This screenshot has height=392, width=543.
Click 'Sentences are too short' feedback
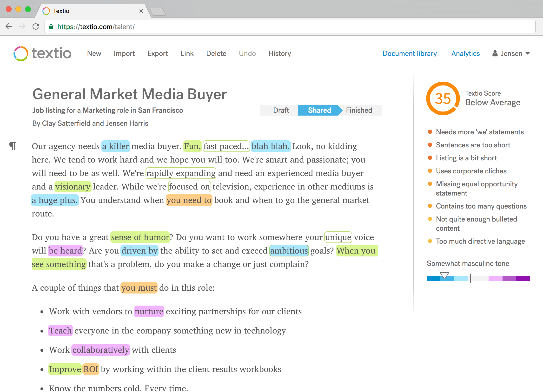click(473, 145)
